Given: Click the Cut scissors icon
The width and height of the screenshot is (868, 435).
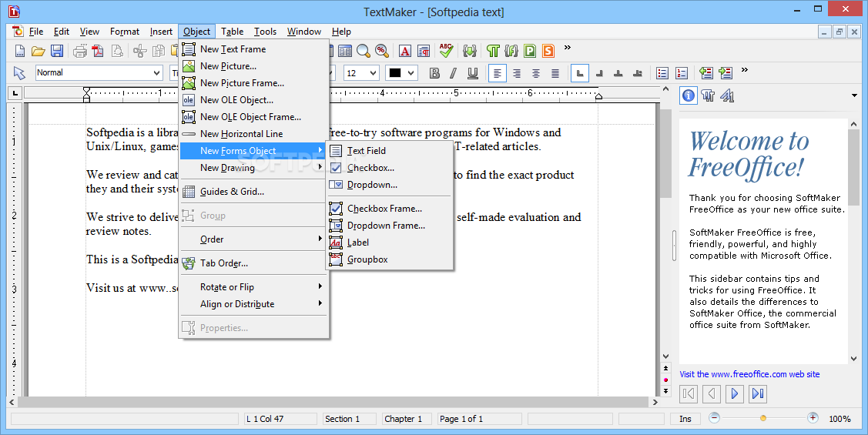Looking at the screenshot, I should (x=140, y=52).
